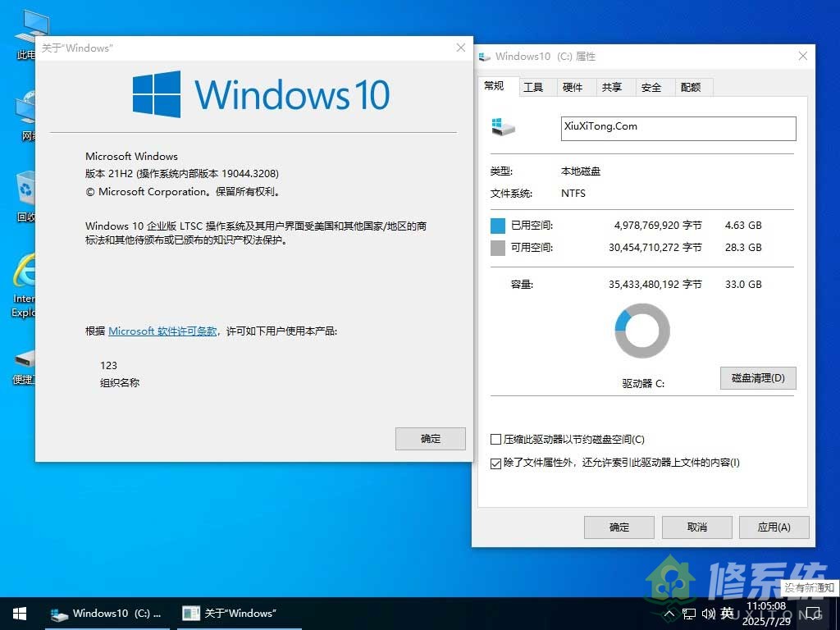This screenshot has width=840, height=630.
Task: Click the speaker icon in the system tray
Action: (x=708, y=613)
